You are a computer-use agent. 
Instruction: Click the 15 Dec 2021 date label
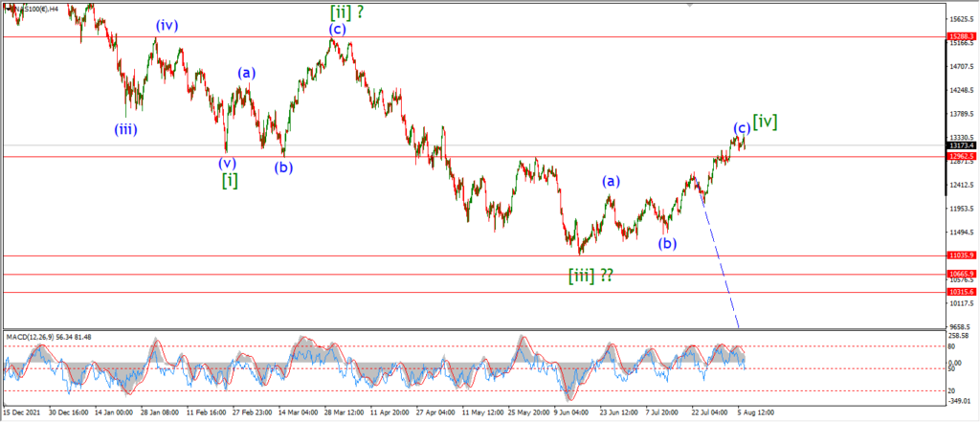click(x=21, y=413)
